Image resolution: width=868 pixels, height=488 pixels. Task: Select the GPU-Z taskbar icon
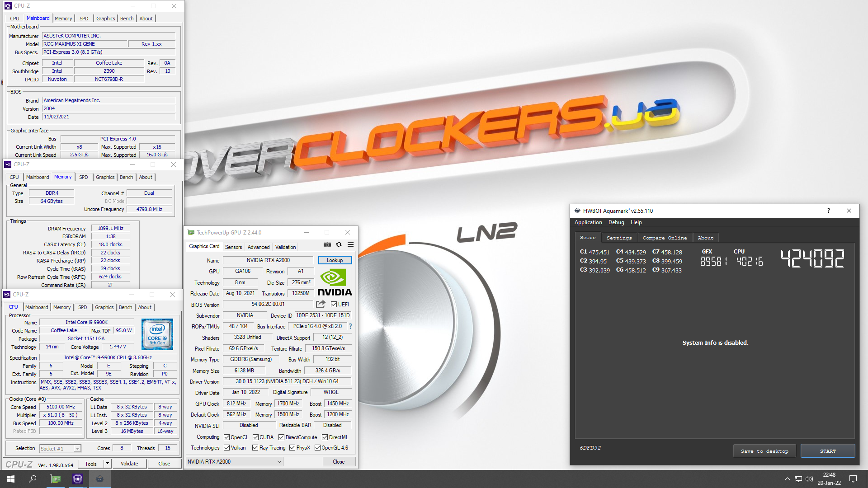tap(56, 479)
